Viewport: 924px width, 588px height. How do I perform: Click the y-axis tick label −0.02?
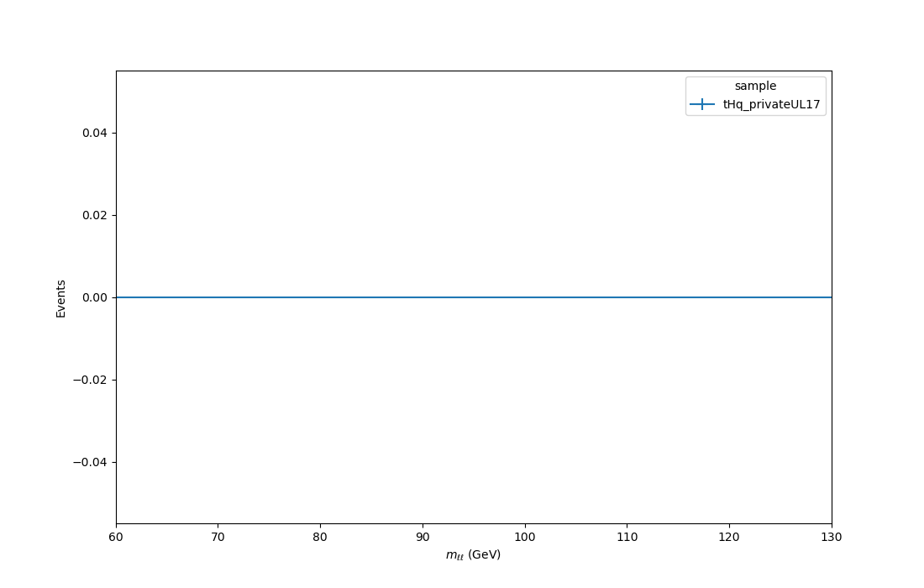click(90, 380)
